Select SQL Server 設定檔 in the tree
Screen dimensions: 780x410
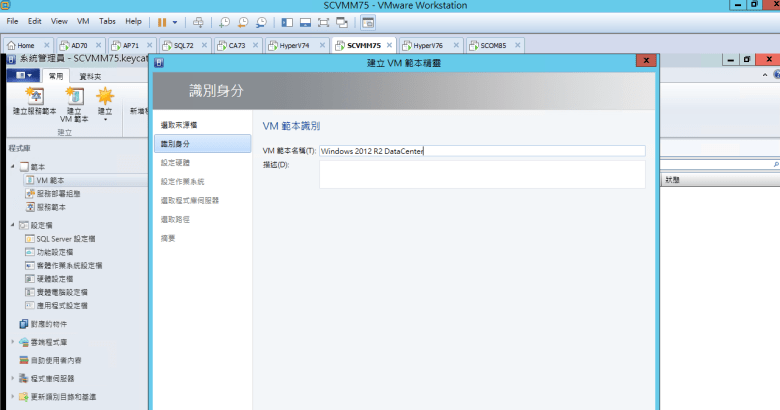point(65,239)
